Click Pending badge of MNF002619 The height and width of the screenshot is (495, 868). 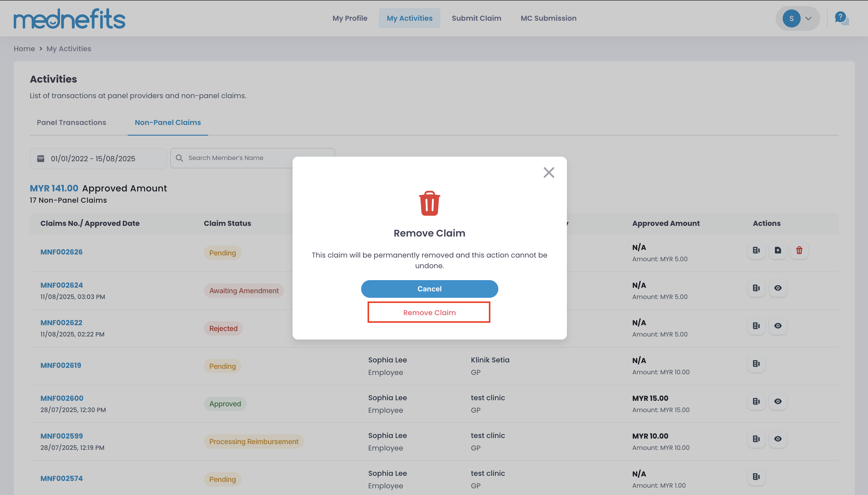coord(222,366)
